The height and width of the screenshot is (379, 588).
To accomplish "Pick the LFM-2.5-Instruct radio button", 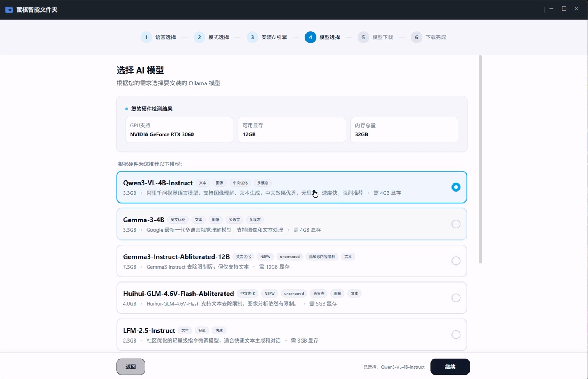I will tap(456, 334).
